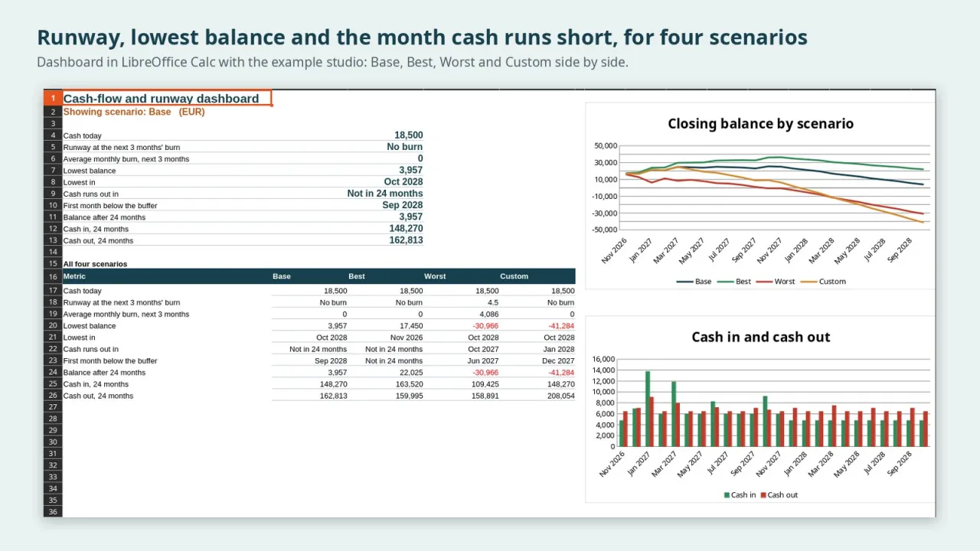Click 'Sep 2028' first month below buffer, row 10

[402, 205]
